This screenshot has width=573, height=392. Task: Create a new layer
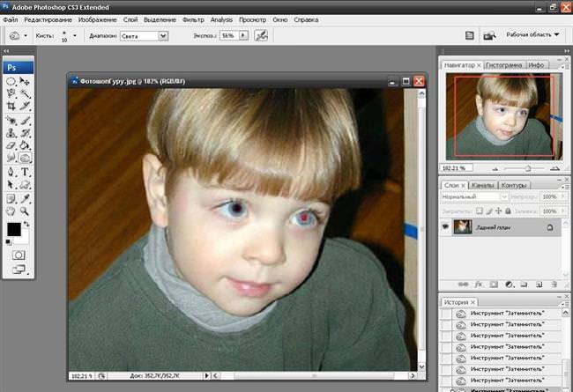[539, 285]
